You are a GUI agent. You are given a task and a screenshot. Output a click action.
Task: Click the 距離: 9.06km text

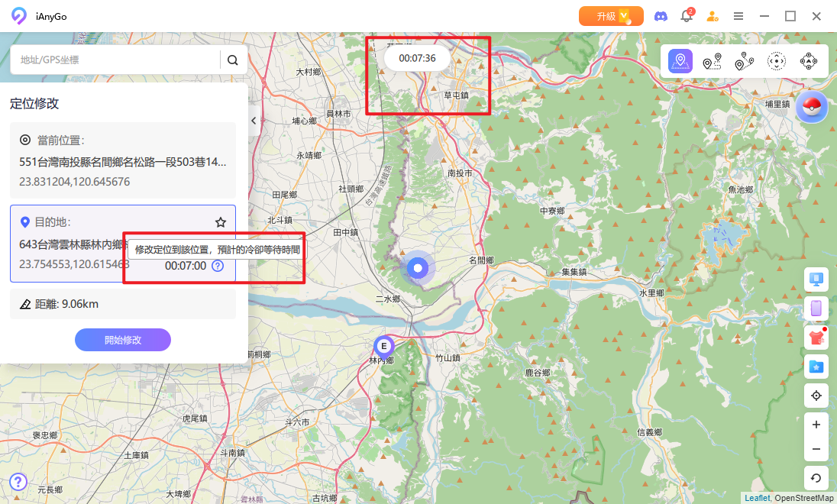tap(66, 304)
